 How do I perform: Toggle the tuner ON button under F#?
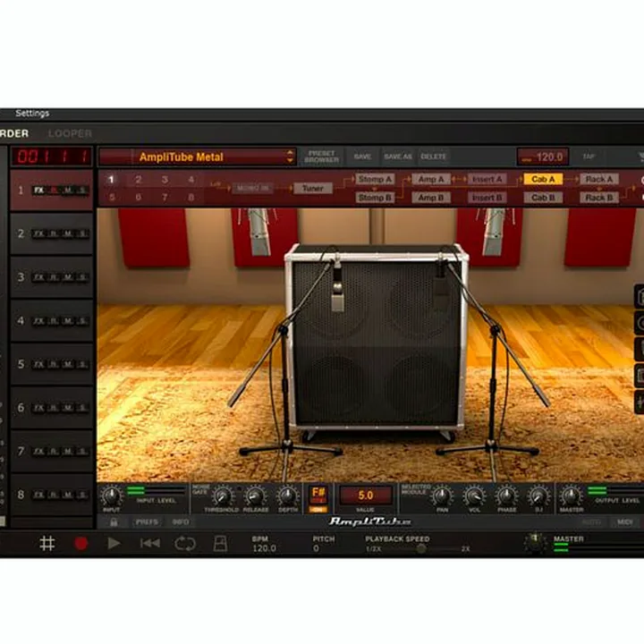click(318, 509)
